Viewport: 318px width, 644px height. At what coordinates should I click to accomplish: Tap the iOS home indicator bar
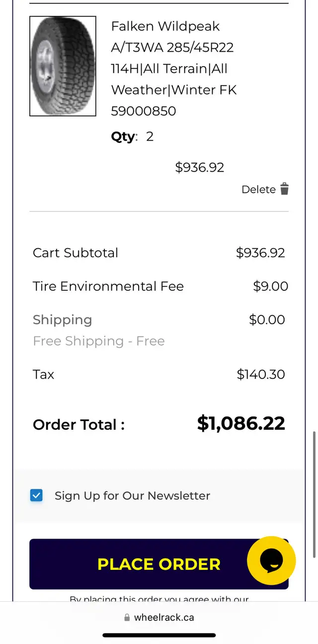(x=159, y=635)
